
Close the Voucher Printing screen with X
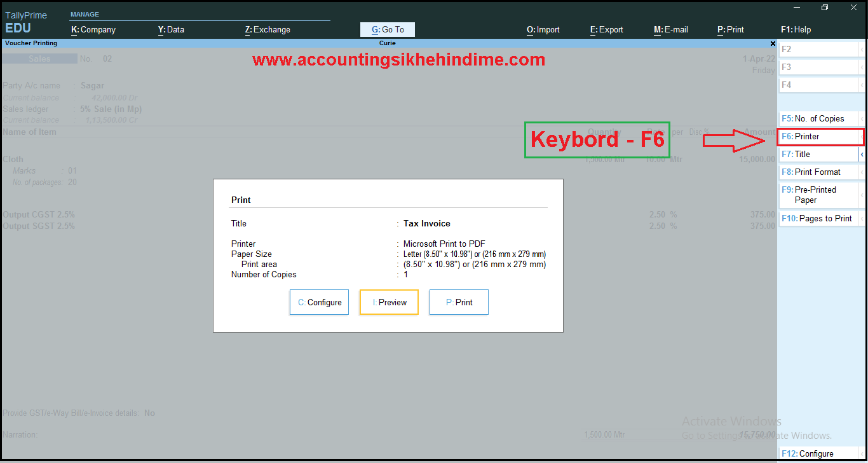click(773, 43)
